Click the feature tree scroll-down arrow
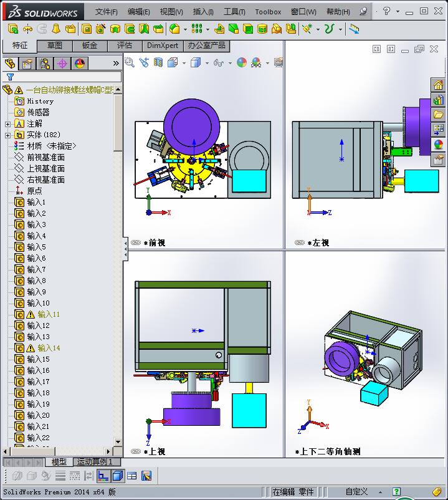The width and height of the screenshot is (448, 500). tap(118, 442)
